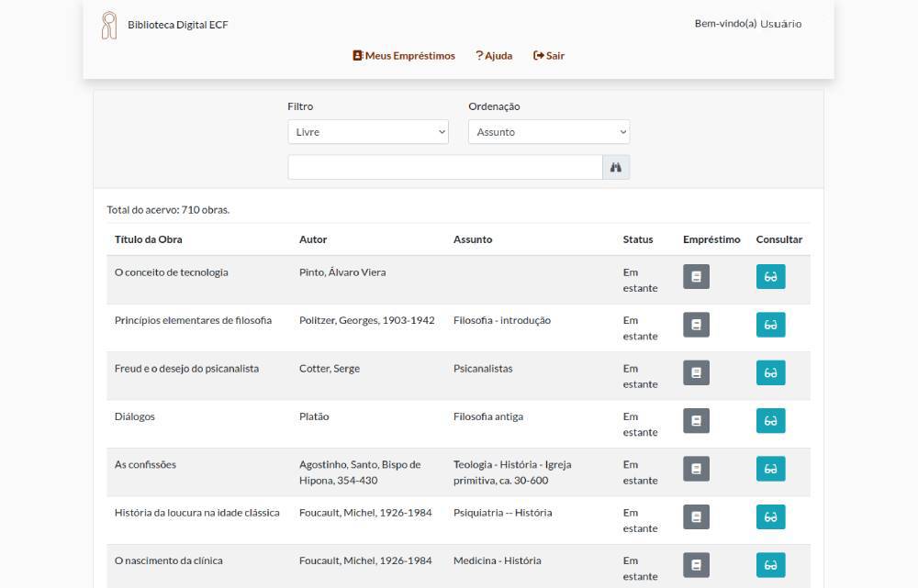Click Sair to log out
The width and height of the screenshot is (918, 588).
[549, 56]
